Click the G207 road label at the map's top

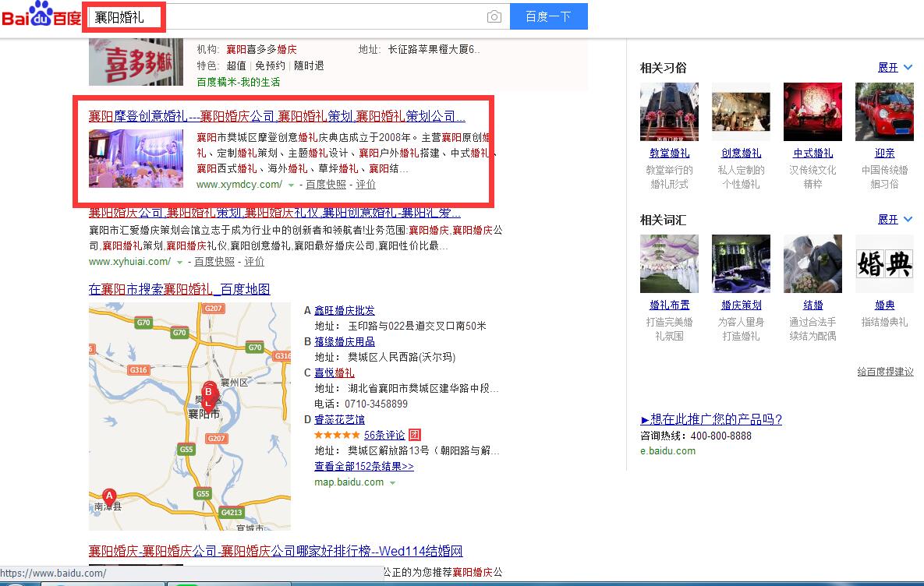tap(213, 308)
